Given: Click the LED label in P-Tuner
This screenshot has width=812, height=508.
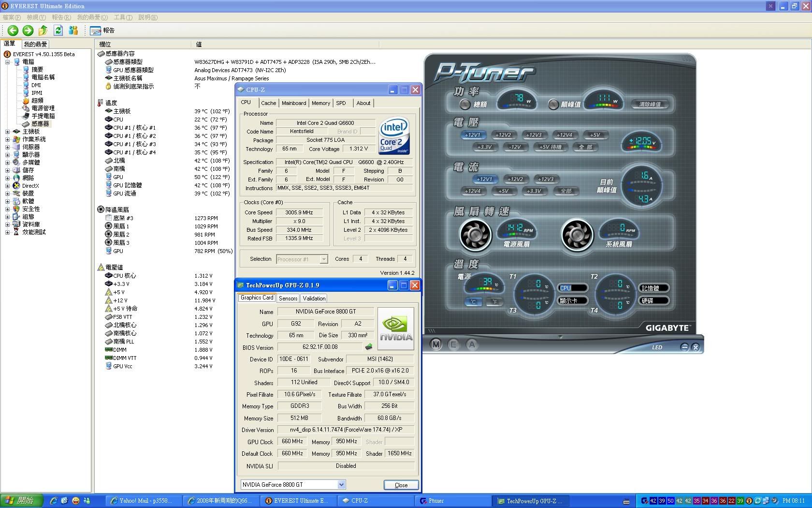Looking at the screenshot, I should (657, 347).
